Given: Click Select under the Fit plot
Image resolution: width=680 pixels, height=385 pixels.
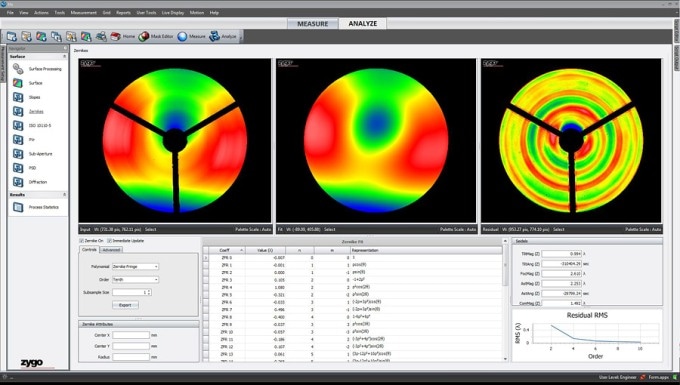Looking at the screenshot, I should tap(330, 229).
